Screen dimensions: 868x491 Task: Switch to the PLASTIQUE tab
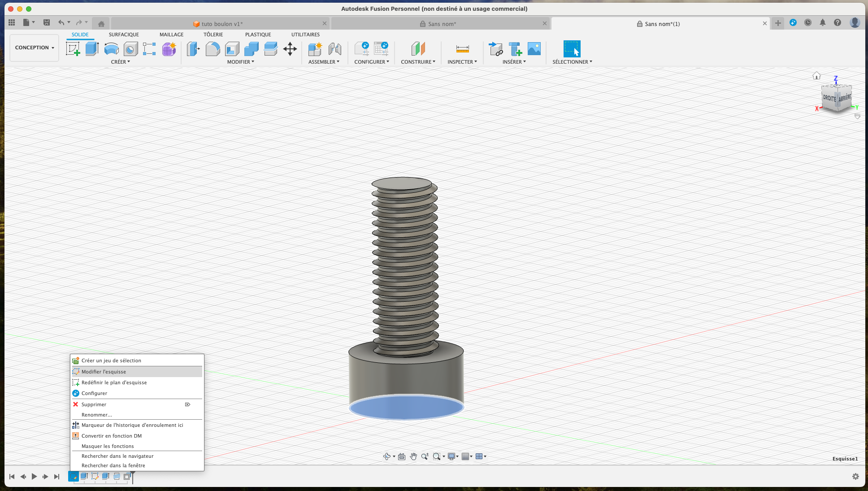point(258,35)
